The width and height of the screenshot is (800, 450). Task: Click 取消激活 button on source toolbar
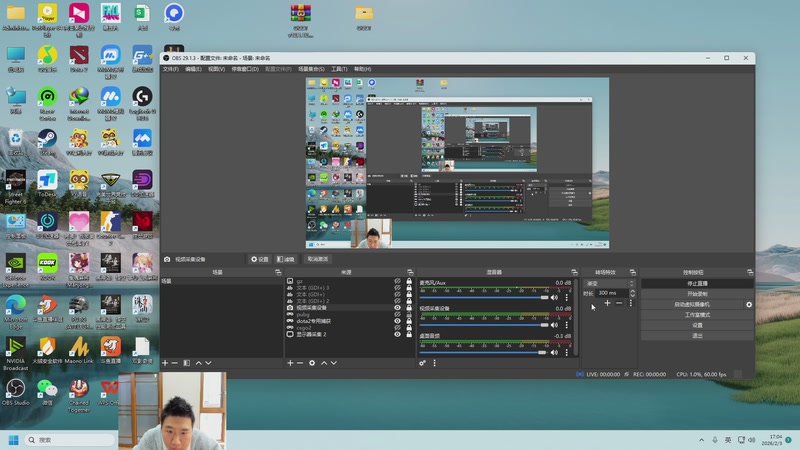[318, 259]
